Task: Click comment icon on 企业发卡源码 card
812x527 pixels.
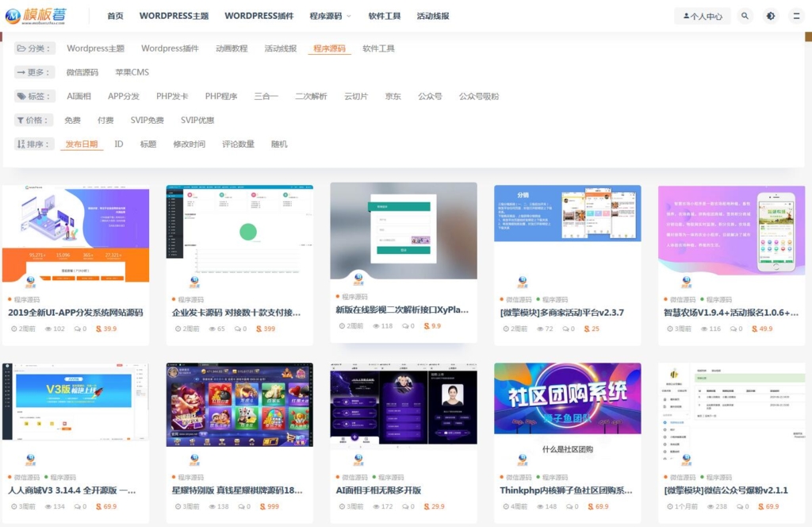Action: click(x=238, y=329)
